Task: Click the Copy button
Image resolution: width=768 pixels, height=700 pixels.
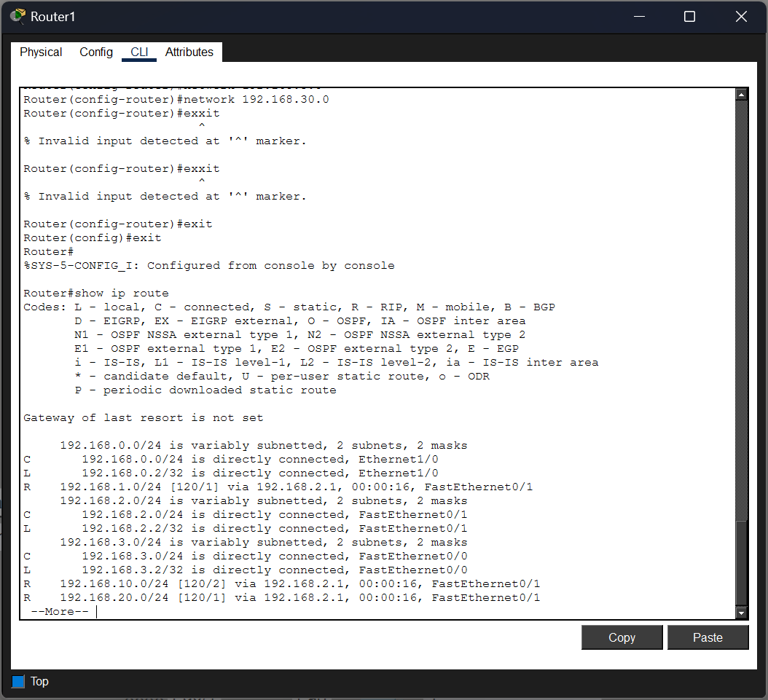Action: tap(622, 637)
